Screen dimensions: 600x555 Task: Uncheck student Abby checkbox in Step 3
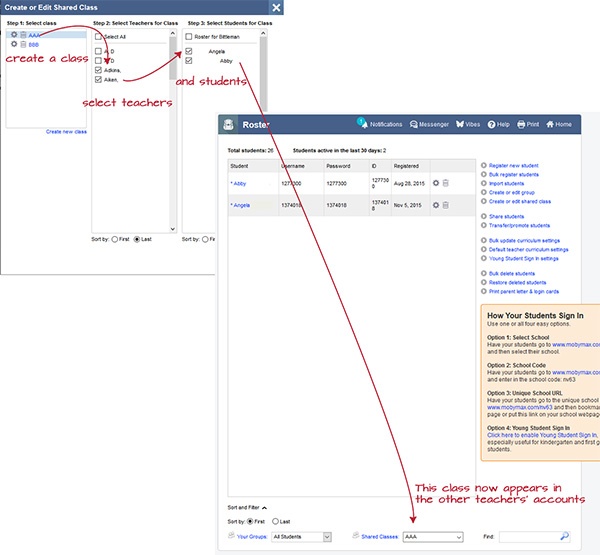pyautogui.click(x=189, y=60)
